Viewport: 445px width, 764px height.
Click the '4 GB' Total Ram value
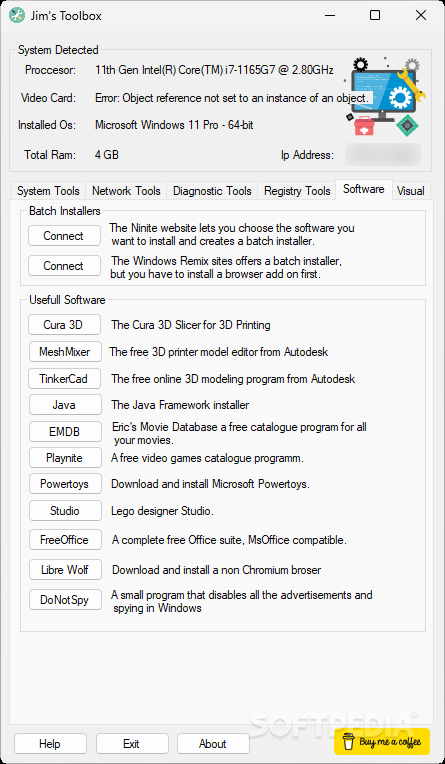107,155
